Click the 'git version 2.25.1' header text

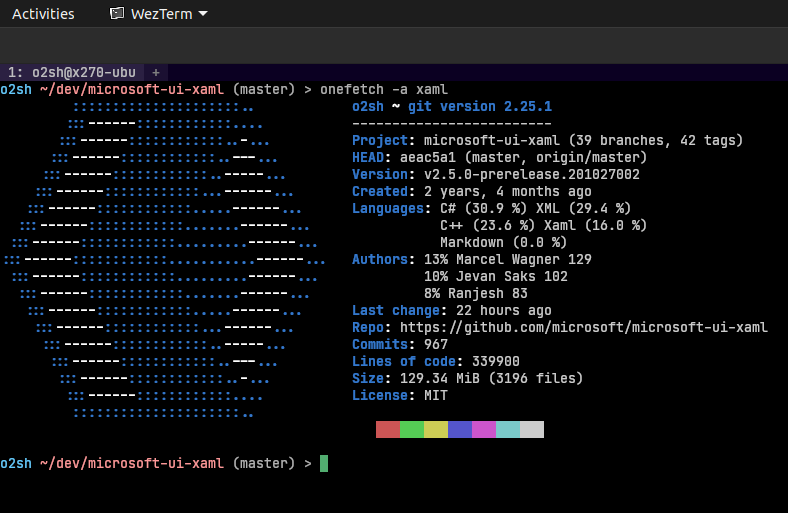(x=480, y=107)
